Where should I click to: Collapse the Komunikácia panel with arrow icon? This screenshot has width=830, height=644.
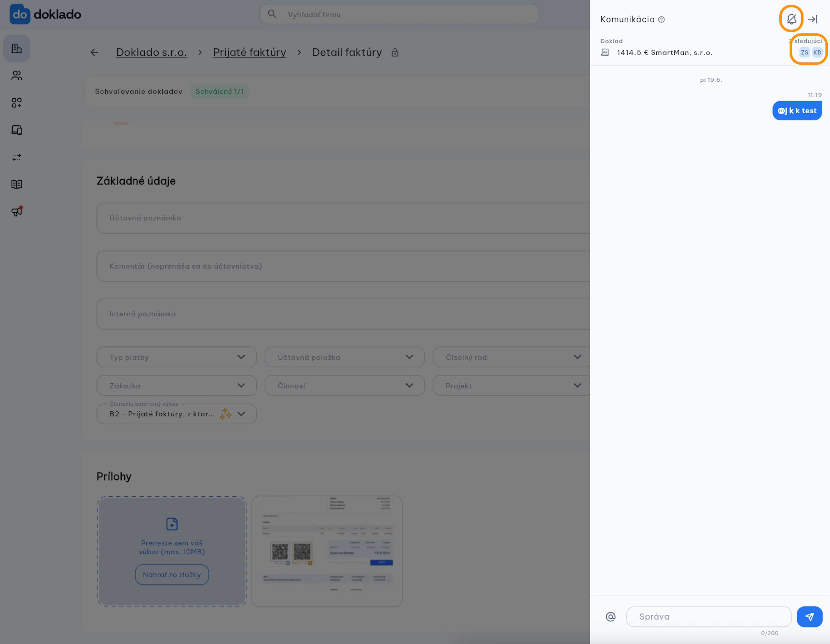pyautogui.click(x=812, y=19)
